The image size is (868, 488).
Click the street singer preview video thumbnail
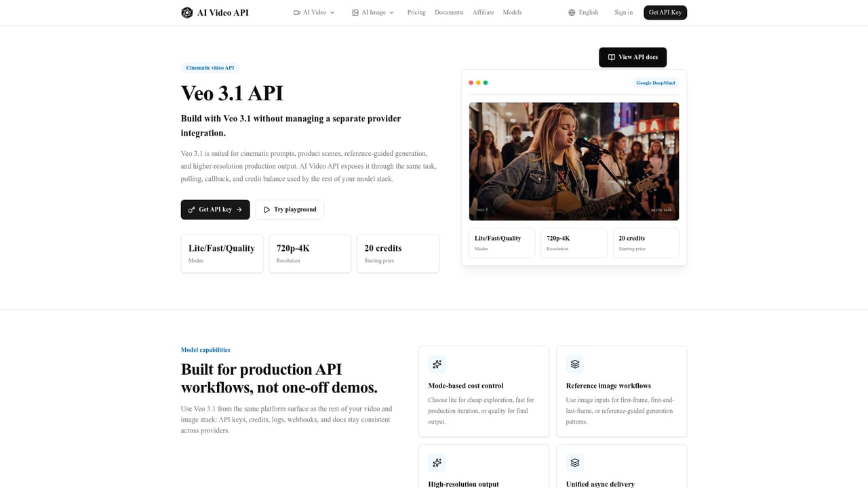574,161
